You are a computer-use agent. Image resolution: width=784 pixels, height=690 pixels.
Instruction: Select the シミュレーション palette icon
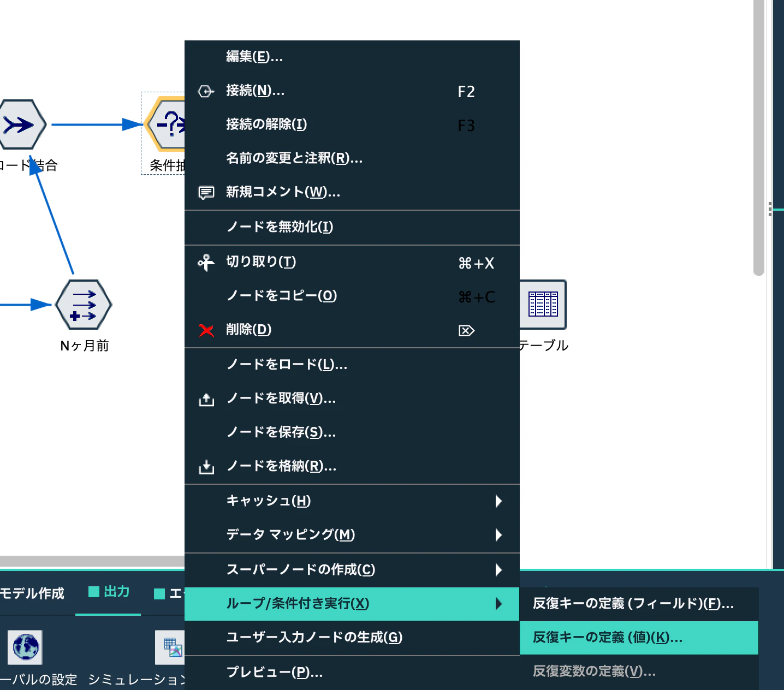point(170,648)
